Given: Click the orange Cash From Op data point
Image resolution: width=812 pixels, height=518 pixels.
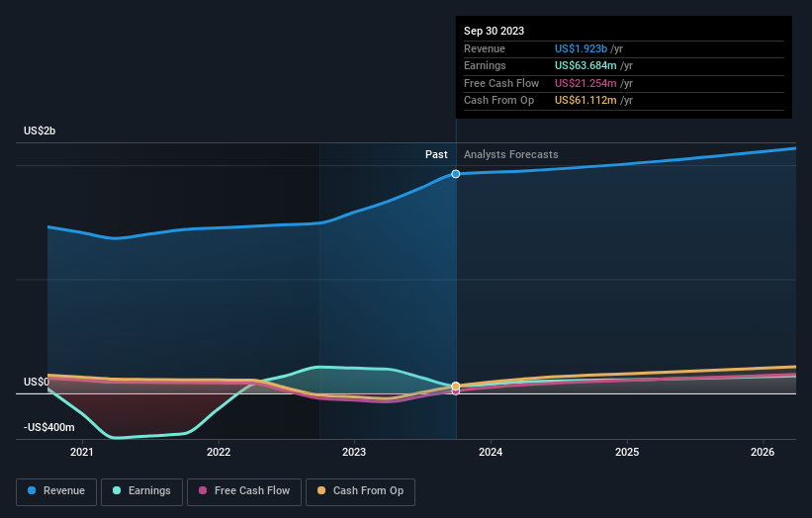Looking at the screenshot, I should [x=456, y=387].
